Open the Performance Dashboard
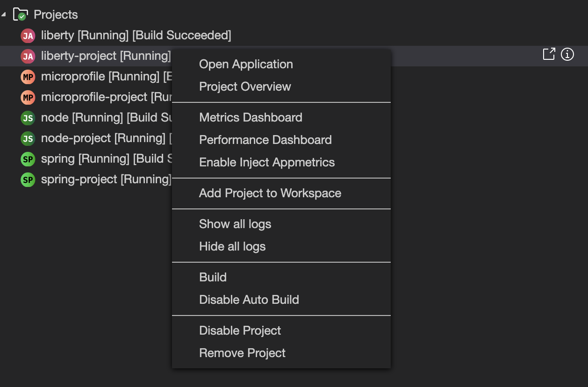Image resolution: width=588 pixels, height=387 pixels. pyautogui.click(x=265, y=140)
